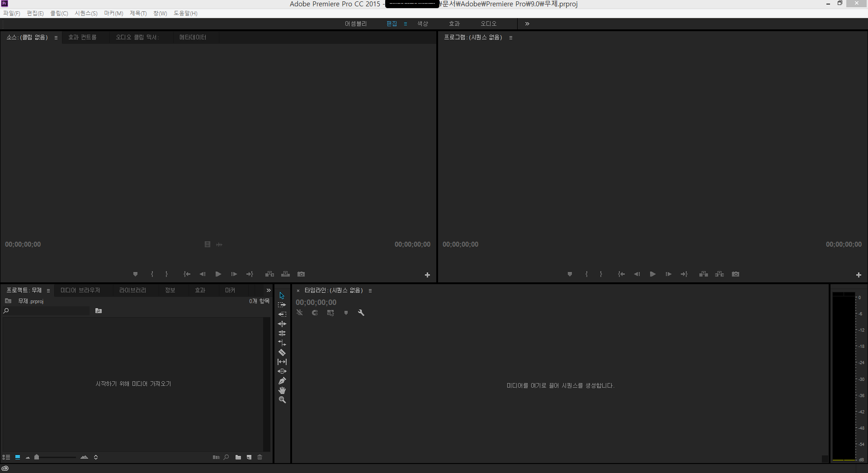868x473 pixels.
Task: Click the Clear trash icon in Project panel
Action: [x=260, y=457]
